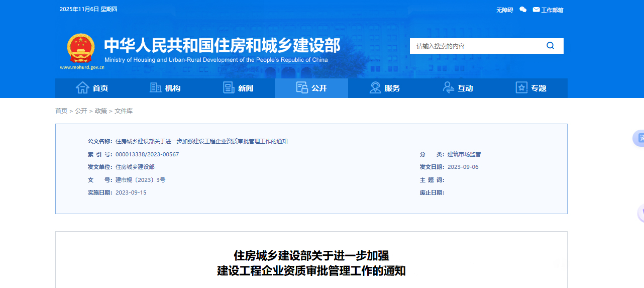
Task: Go to 首页 in the breadcrumb
Action: click(x=61, y=111)
